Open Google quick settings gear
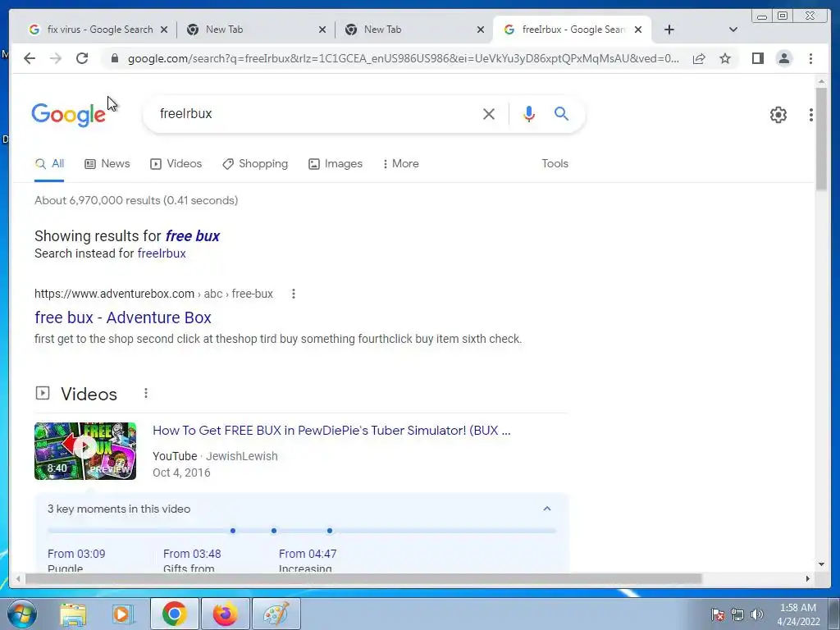This screenshot has width=840, height=630. (x=778, y=114)
